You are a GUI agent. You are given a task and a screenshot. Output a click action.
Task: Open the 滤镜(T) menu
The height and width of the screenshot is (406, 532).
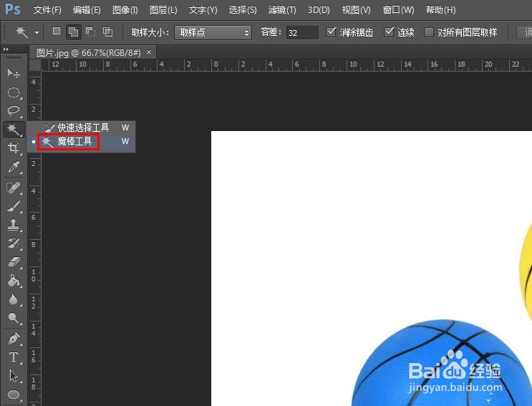[x=282, y=10]
